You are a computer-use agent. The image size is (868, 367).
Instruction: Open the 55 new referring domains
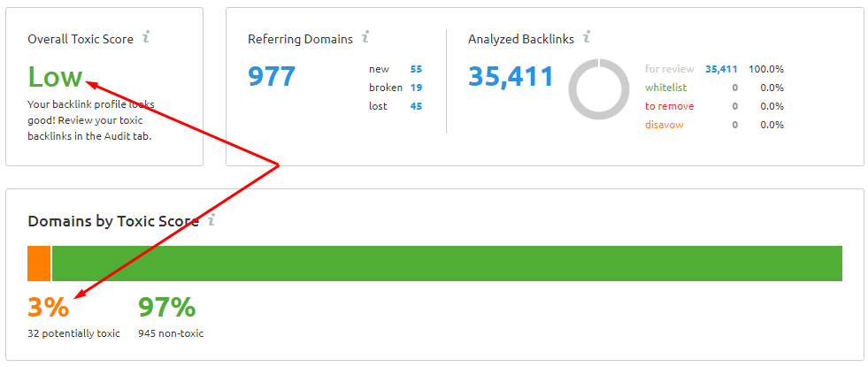point(416,69)
